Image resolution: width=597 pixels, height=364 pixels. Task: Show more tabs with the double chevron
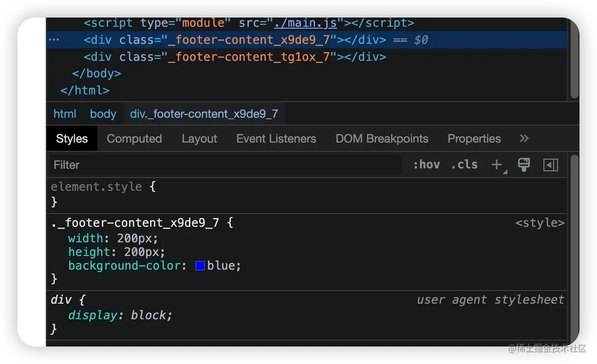click(x=524, y=138)
